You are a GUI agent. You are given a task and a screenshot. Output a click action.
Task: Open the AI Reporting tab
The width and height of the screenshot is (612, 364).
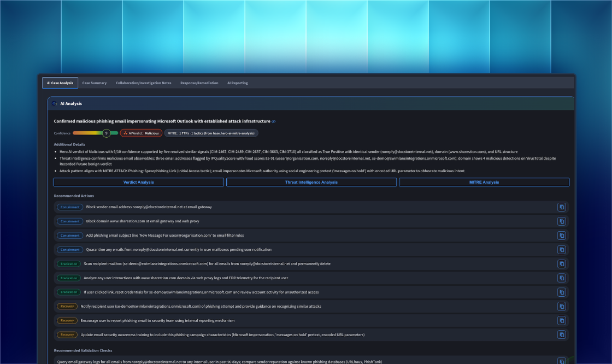point(238,83)
